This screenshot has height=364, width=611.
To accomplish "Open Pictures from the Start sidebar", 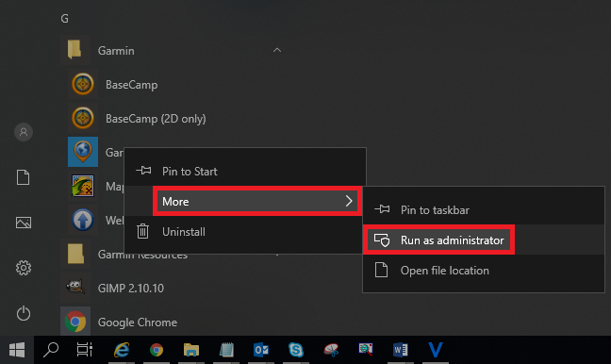I will (x=24, y=223).
